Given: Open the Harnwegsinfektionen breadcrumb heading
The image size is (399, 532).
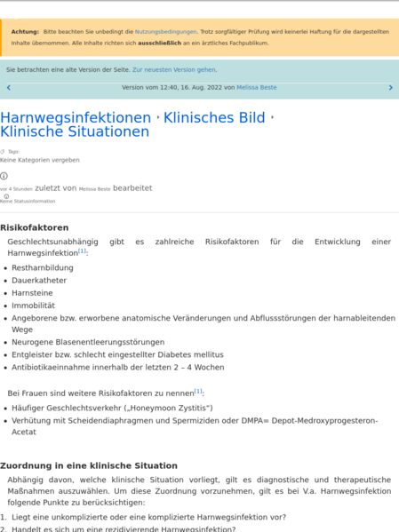Looking at the screenshot, I should (76, 117).
